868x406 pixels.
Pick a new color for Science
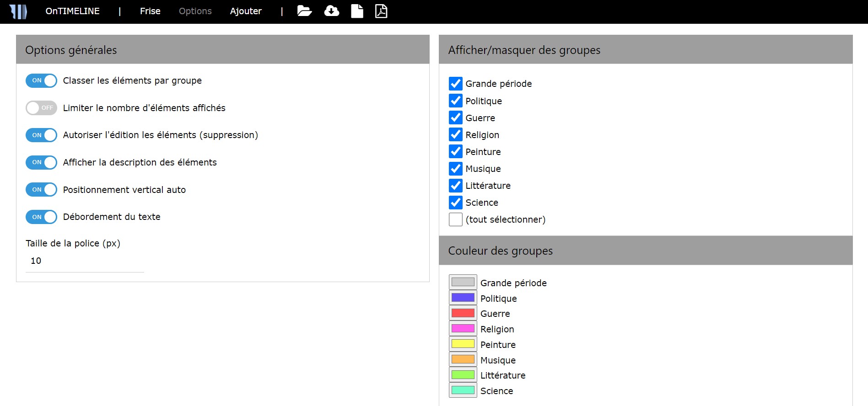point(463,390)
